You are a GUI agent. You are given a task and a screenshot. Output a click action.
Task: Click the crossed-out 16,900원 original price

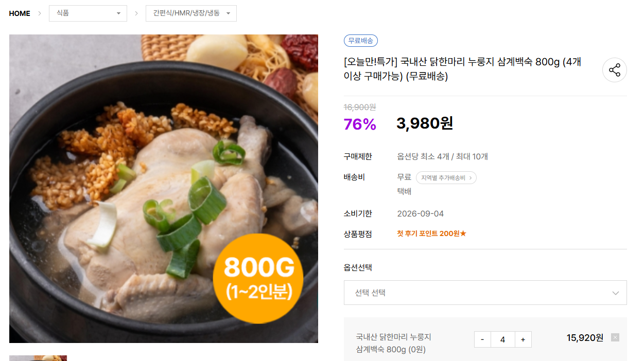(360, 107)
